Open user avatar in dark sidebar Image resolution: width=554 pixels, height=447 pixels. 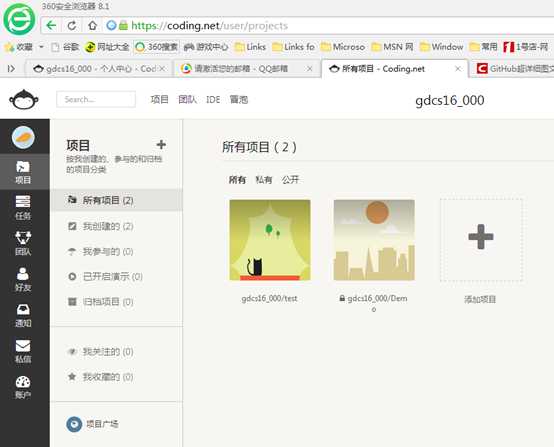[23, 137]
